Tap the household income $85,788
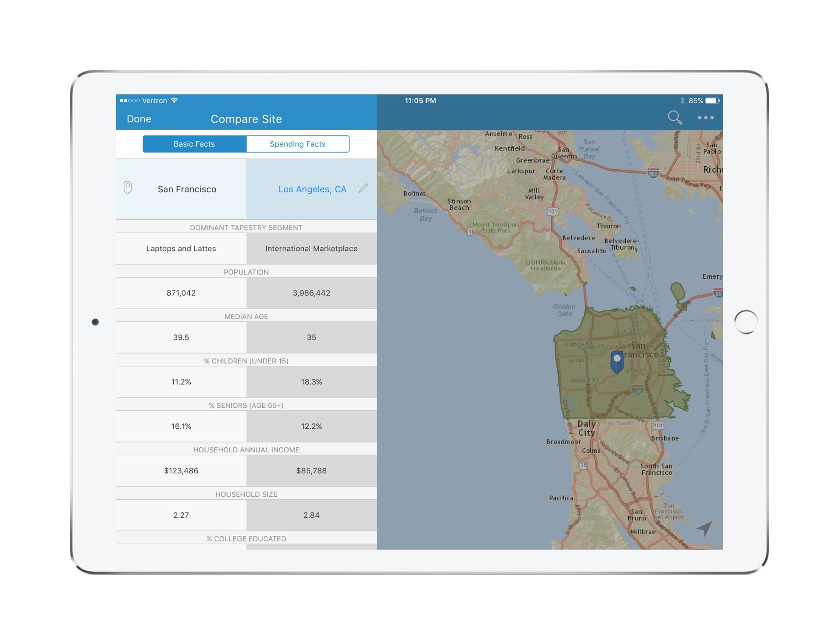 [x=312, y=471]
